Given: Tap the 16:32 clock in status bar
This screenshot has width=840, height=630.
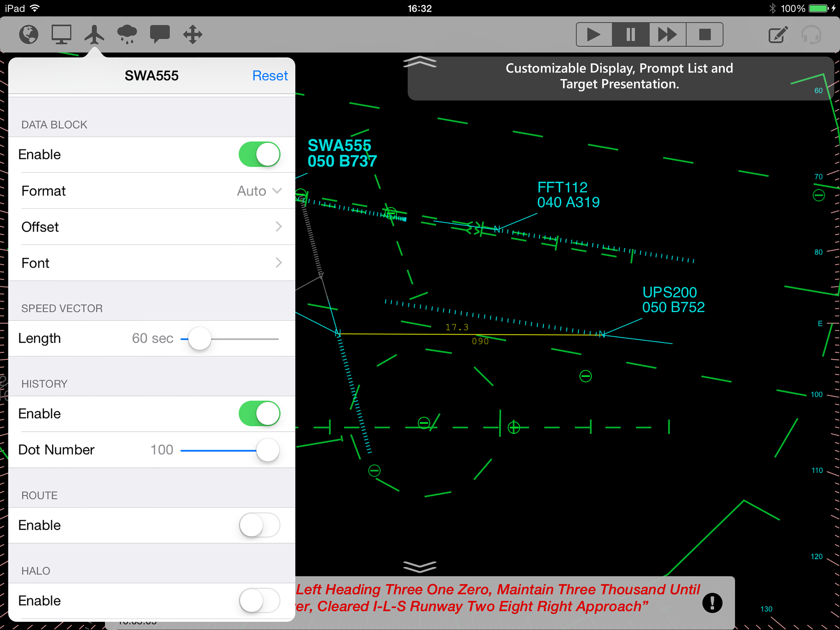Looking at the screenshot, I should 420,8.
